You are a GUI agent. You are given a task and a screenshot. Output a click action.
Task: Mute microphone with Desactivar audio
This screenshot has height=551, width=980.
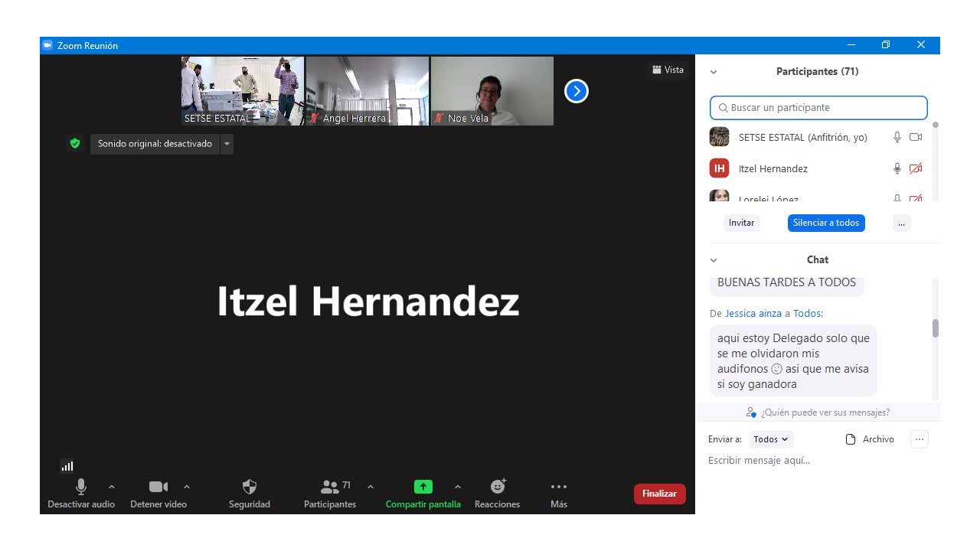click(81, 487)
